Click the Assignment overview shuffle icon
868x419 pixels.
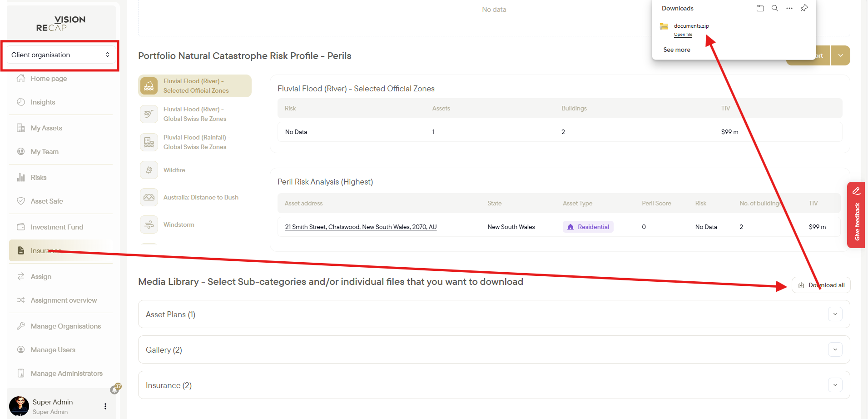(x=21, y=300)
